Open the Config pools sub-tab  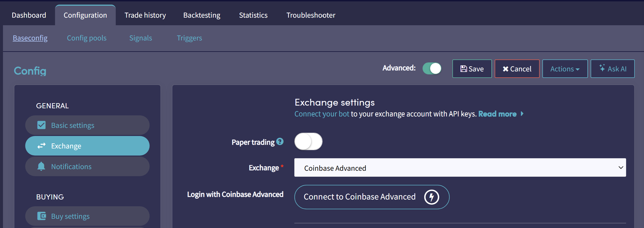(87, 38)
